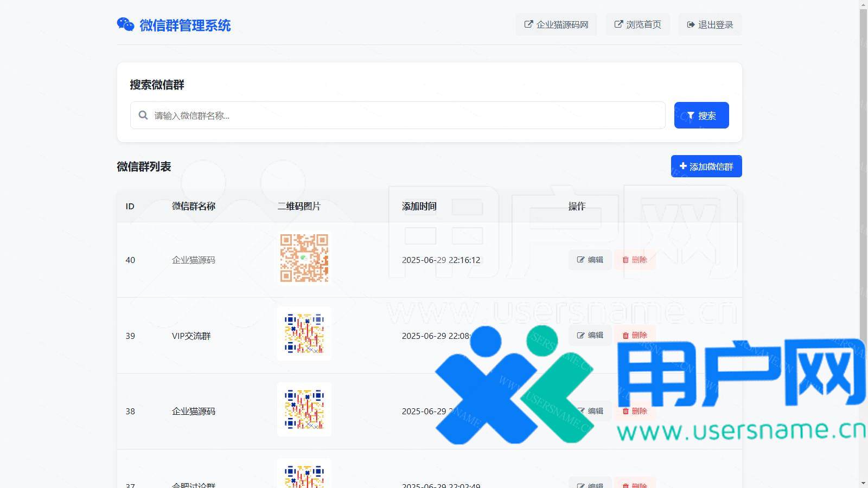Open the 企业猫源码网 link in the header
The width and height of the screenshot is (868, 488).
(556, 24)
